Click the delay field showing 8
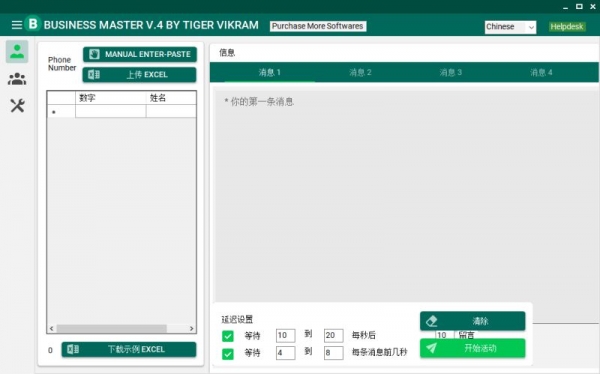Screen dimensions: 600x374 coord(333,353)
